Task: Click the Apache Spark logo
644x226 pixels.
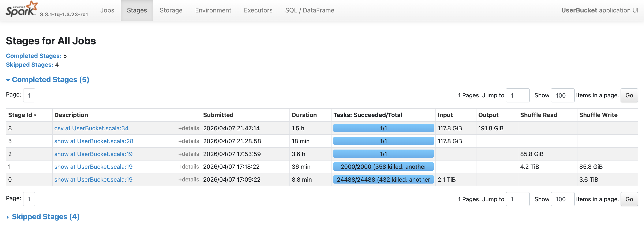Action: pyautogui.click(x=22, y=10)
